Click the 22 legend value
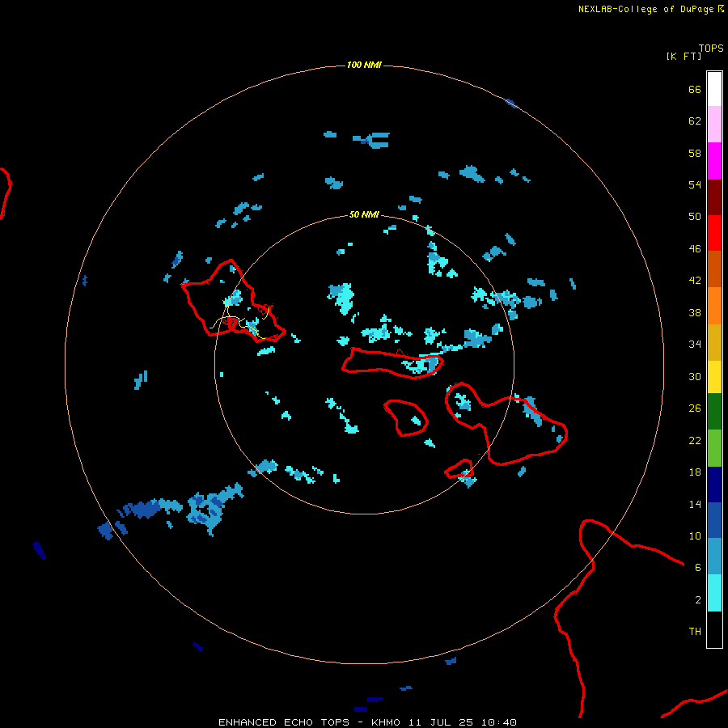The width and height of the screenshot is (728, 728). pos(695,440)
